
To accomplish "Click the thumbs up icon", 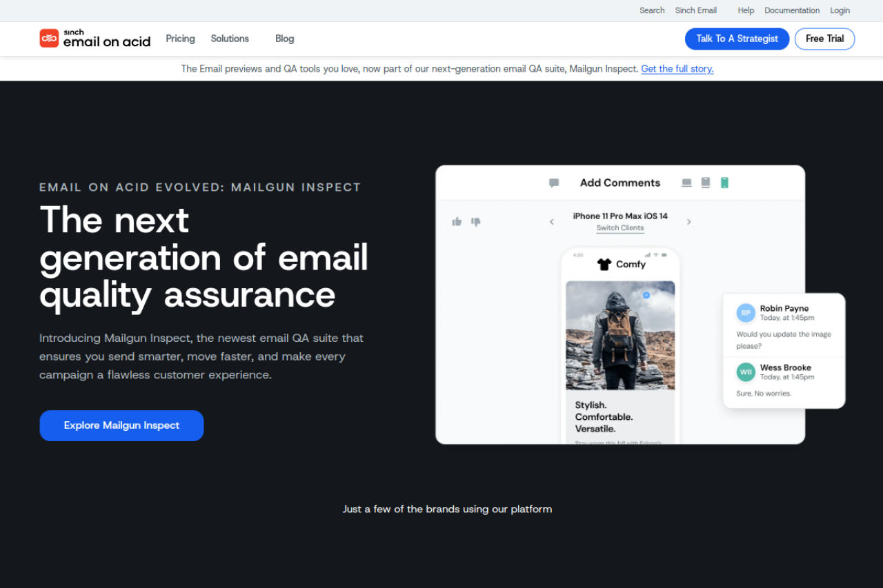I will [x=457, y=221].
